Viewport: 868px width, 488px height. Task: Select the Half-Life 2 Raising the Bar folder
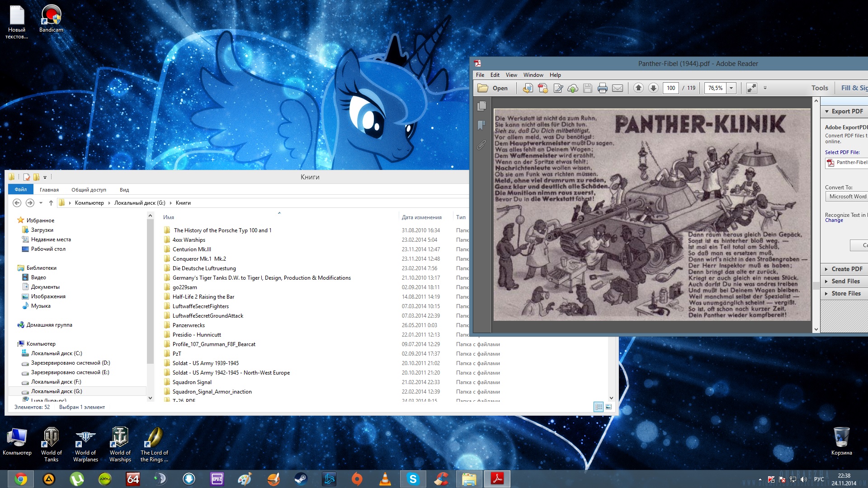click(203, 297)
